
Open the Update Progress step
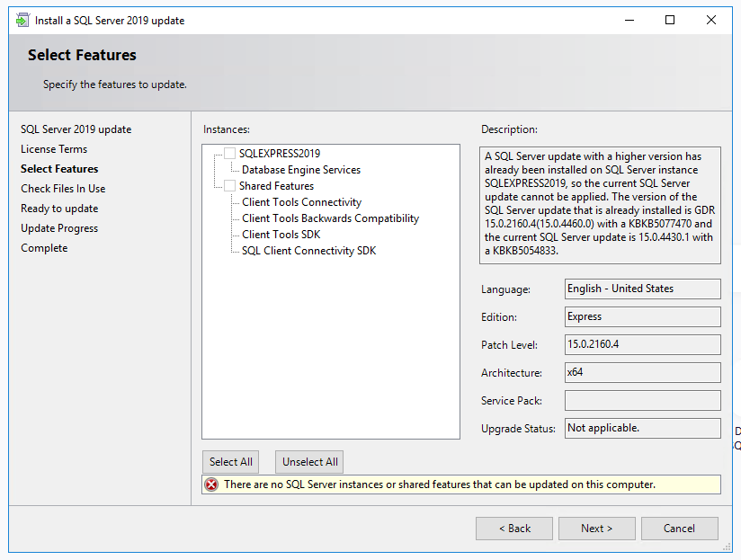tap(59, 228)
